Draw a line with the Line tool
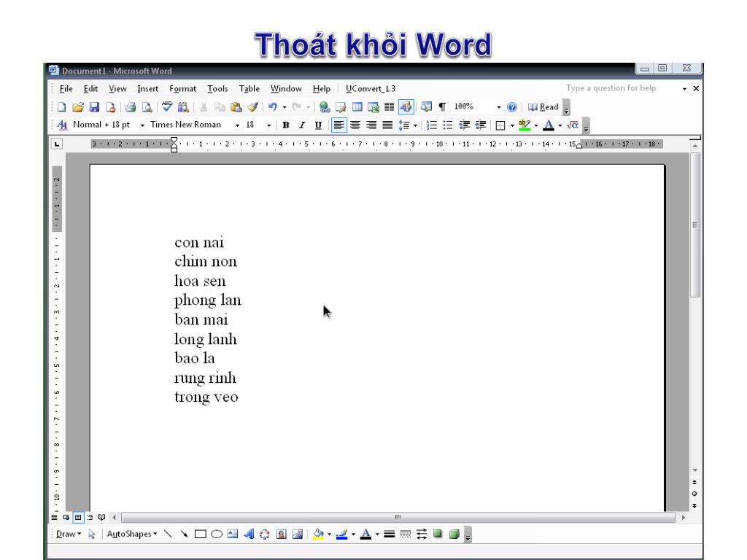The height and width of the screenshot is (560, 747). (x=168, y=534)
